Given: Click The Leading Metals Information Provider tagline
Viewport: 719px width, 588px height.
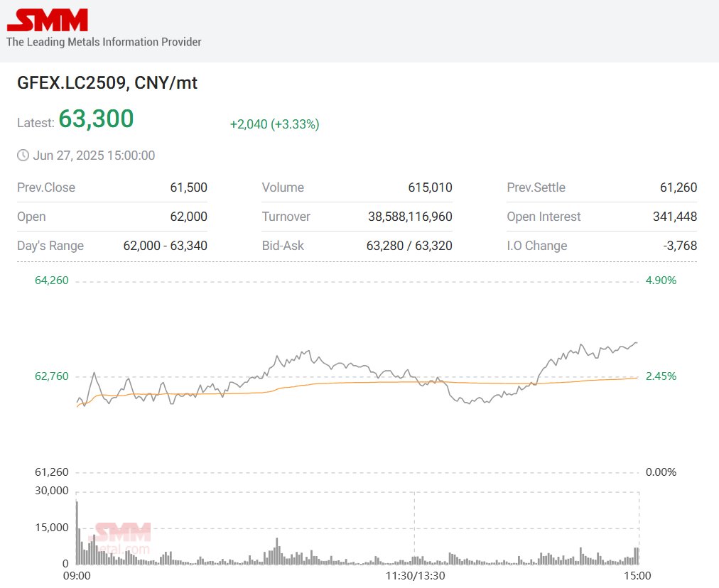Looking at the screenshot, I should 104,42.
